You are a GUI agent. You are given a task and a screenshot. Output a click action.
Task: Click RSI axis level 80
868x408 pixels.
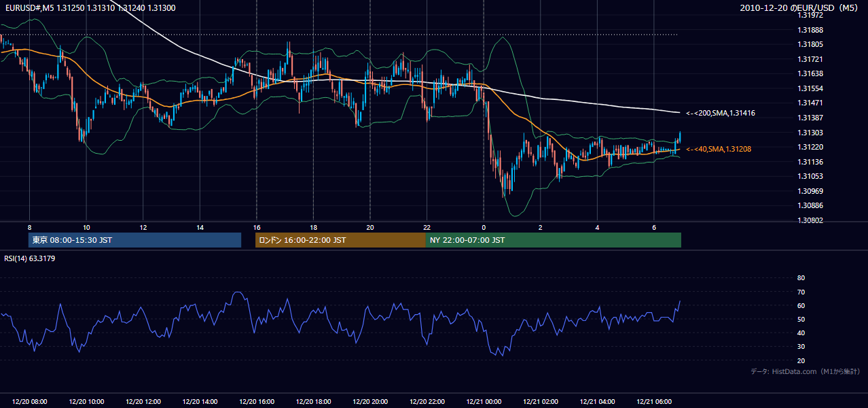(801, 278)
